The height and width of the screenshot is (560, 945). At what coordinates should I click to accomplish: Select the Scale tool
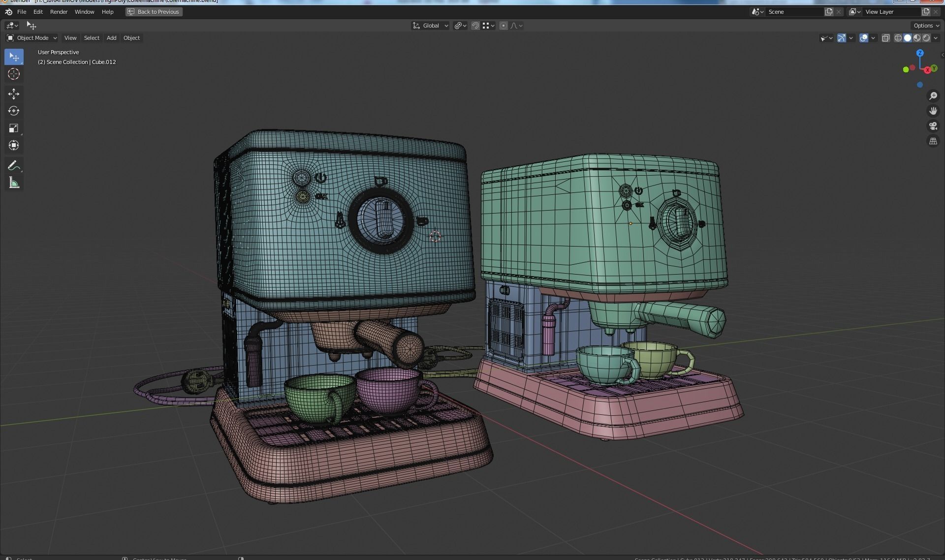pyautogui.click(x=14, y=128)
